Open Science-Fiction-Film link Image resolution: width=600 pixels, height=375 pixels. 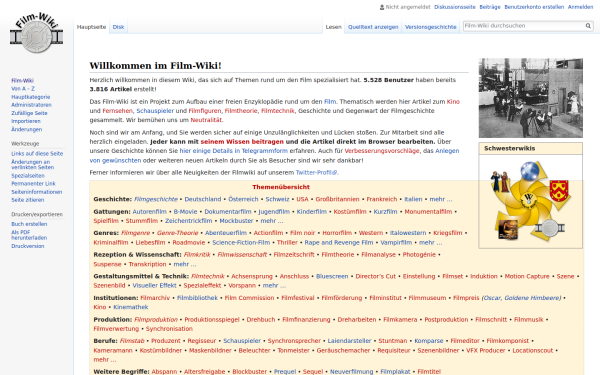[x=241, y=243]
